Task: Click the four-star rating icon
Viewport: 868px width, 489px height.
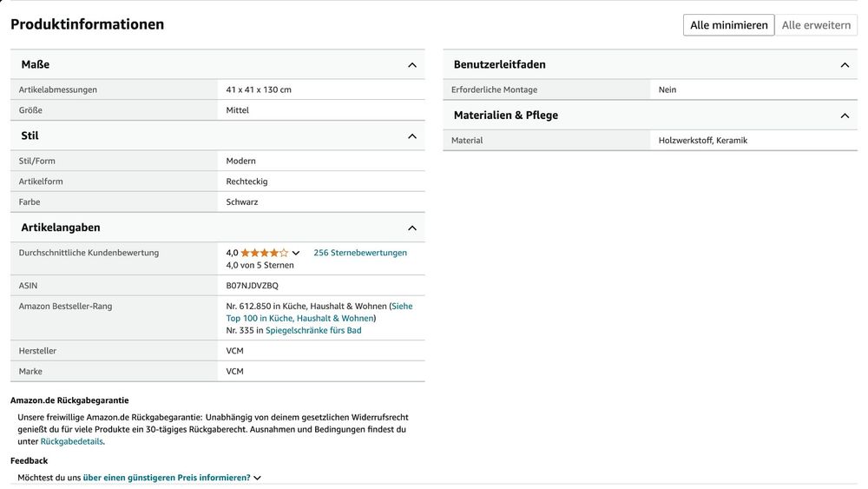Action: 265,253
